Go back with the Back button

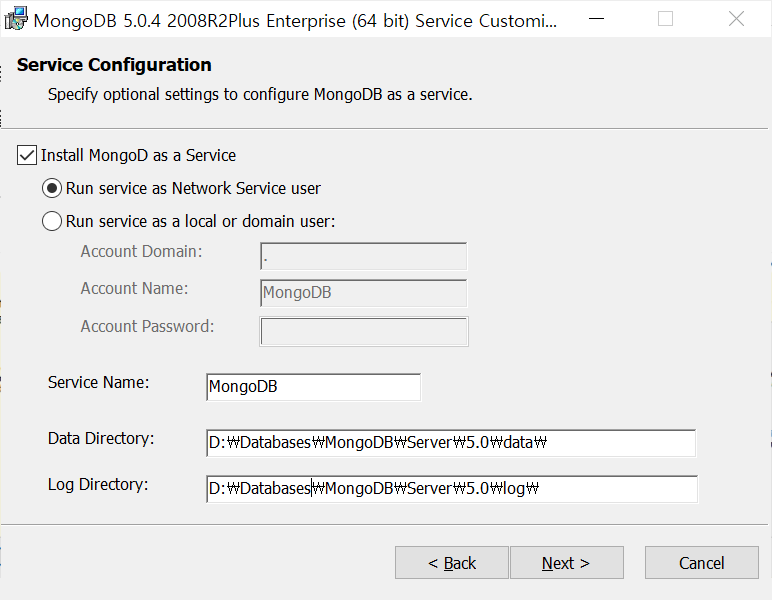(451, 563)
